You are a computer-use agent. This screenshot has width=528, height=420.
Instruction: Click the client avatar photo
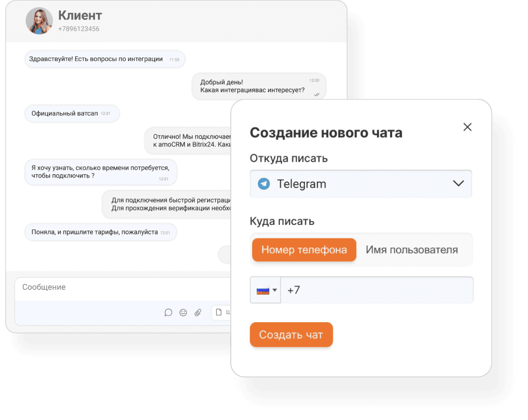pos(39,21)
